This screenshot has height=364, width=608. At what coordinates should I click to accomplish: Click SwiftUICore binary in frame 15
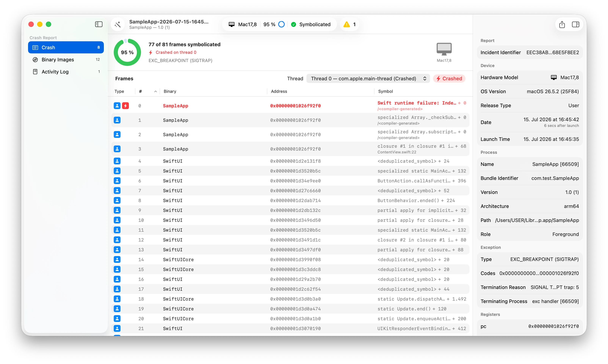pyautogui.click(x=178, y=269)
